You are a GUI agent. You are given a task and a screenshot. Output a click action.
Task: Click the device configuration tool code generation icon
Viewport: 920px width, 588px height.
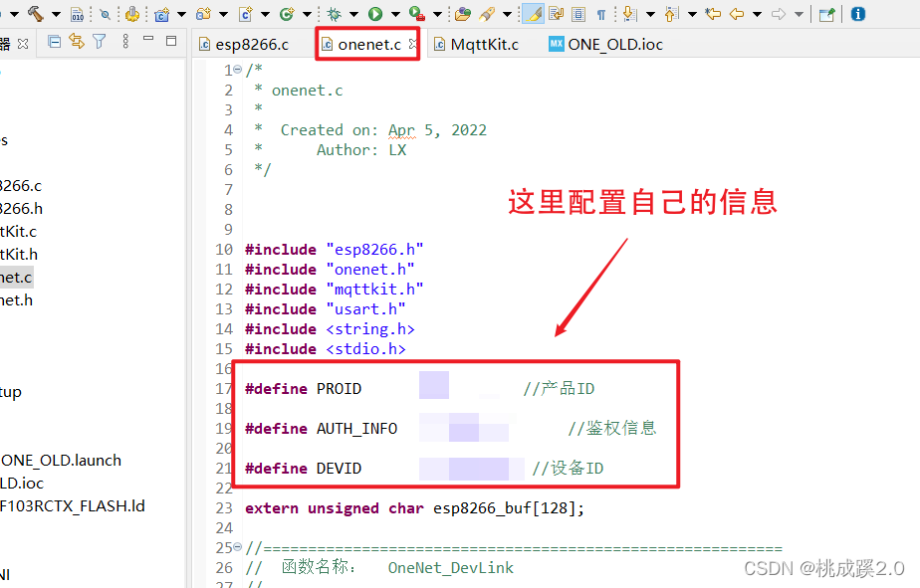pyautogui.click(x=132, y=14)
